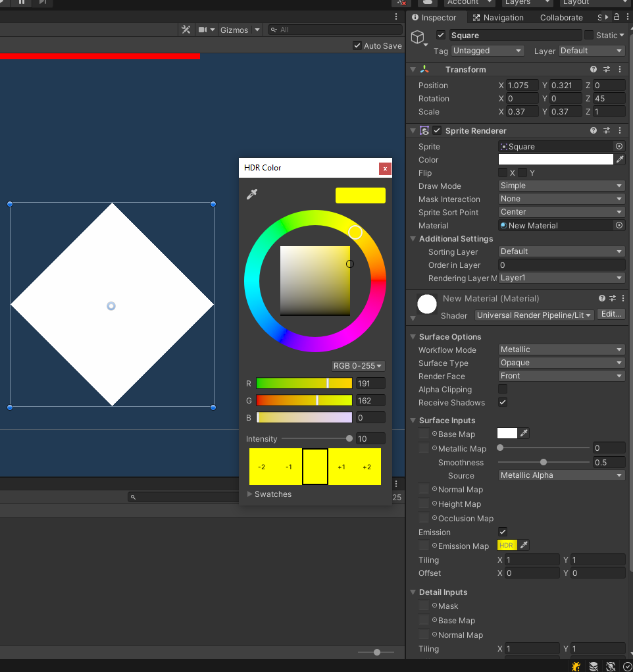Open the Material object picker circle
This screenshot has width=633, height=672.
click(x=619, y=225)
